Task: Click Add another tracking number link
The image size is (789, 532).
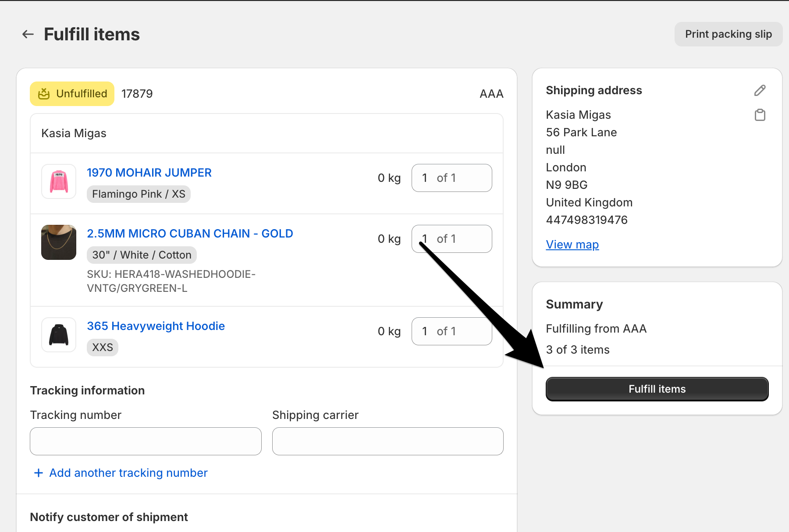Action: (x=128, y=473)
